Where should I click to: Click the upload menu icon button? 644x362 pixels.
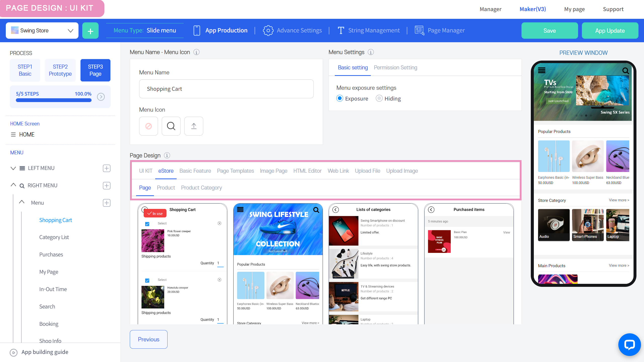point(194,126)
